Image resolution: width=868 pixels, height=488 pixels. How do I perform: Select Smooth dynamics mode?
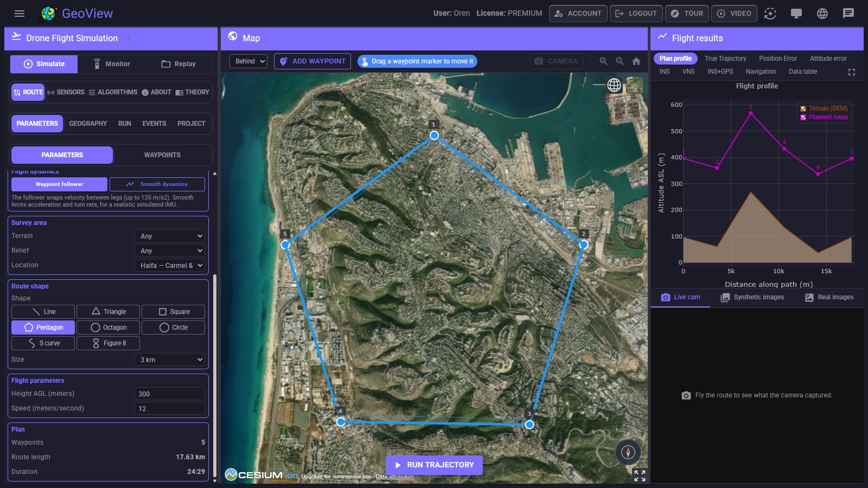157,184
